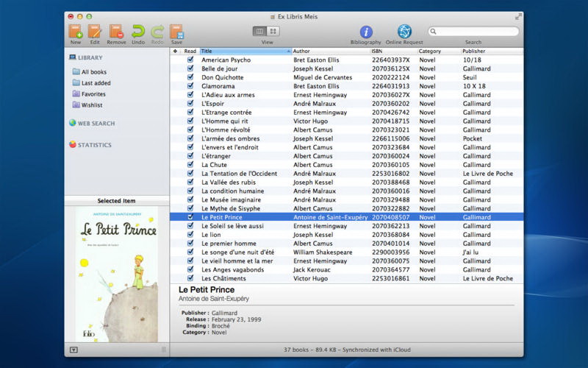The width and height of the screenshot is (588, 368).
Task: Select Wishlist in the library sidebar
Action: click(92, 105)
